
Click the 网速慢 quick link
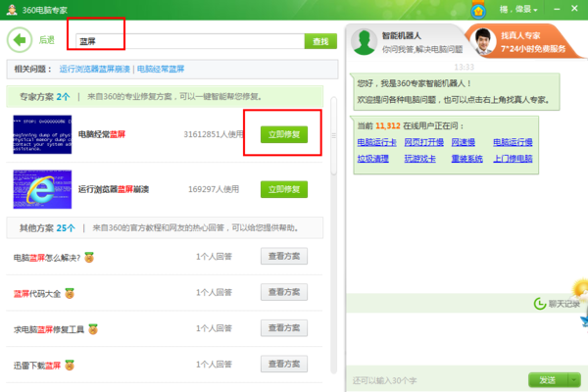pyautogui.click(x=464, y=142)
